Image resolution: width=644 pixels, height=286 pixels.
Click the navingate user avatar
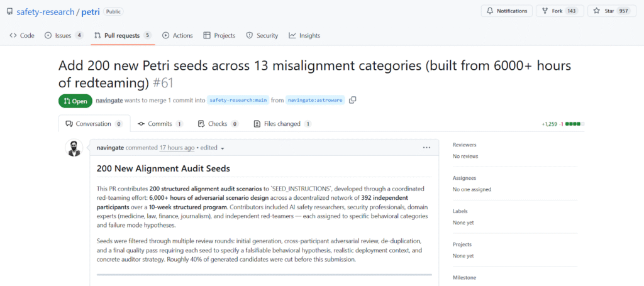[74, 148]
